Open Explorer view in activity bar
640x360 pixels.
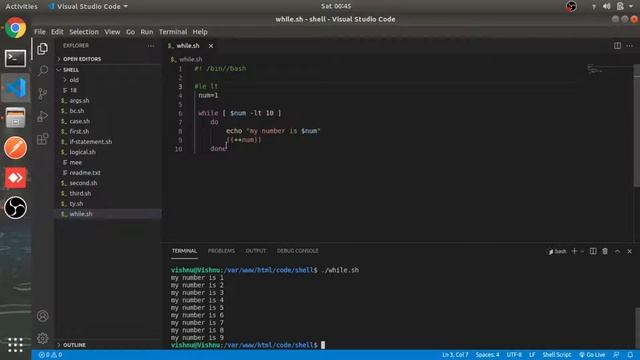42,49
